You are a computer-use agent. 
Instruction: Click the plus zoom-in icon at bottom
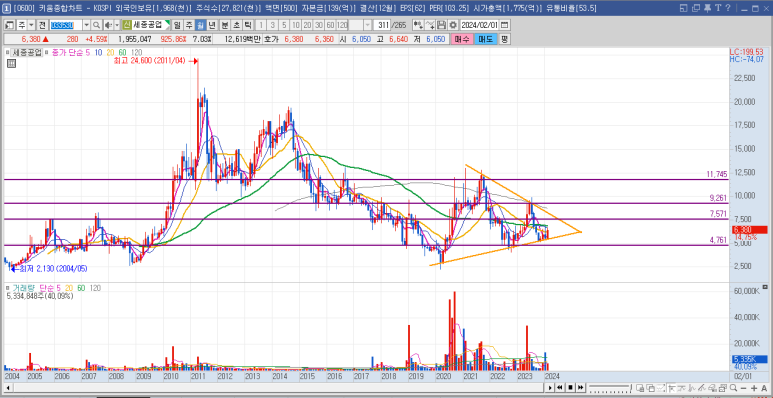click(754, 388)
